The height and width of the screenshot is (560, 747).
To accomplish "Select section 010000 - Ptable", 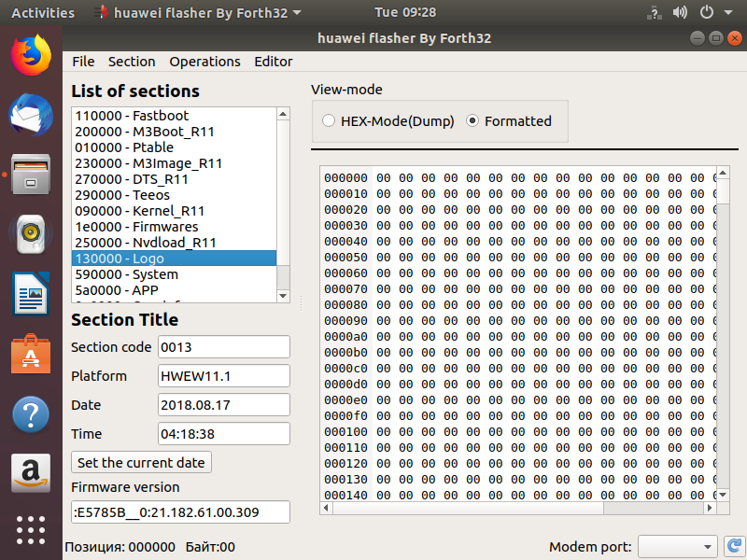I will click(174, 147).
